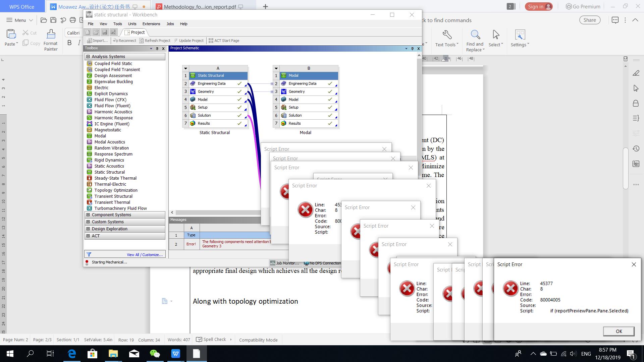Click the Random Vibration toolbox icon
The image size is (644, 362).
tap(90, 148)
